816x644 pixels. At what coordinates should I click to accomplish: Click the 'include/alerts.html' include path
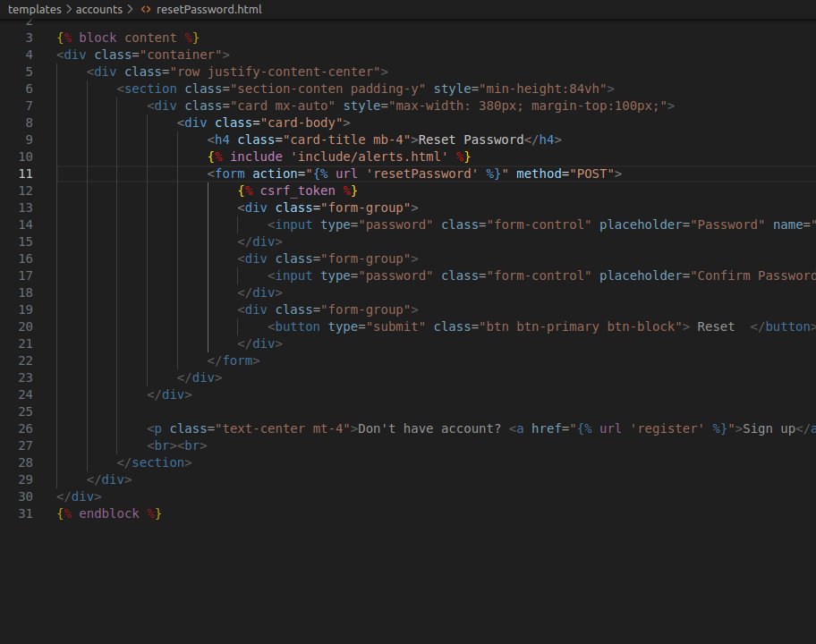pos(369,157)
